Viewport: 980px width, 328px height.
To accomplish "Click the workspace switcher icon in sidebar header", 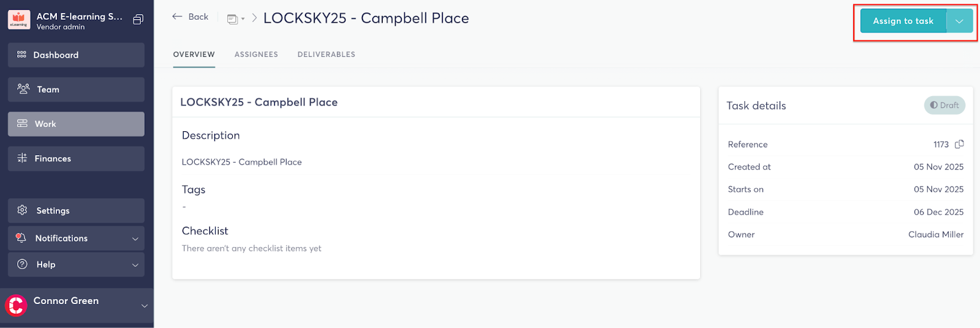I will [138, 20].
